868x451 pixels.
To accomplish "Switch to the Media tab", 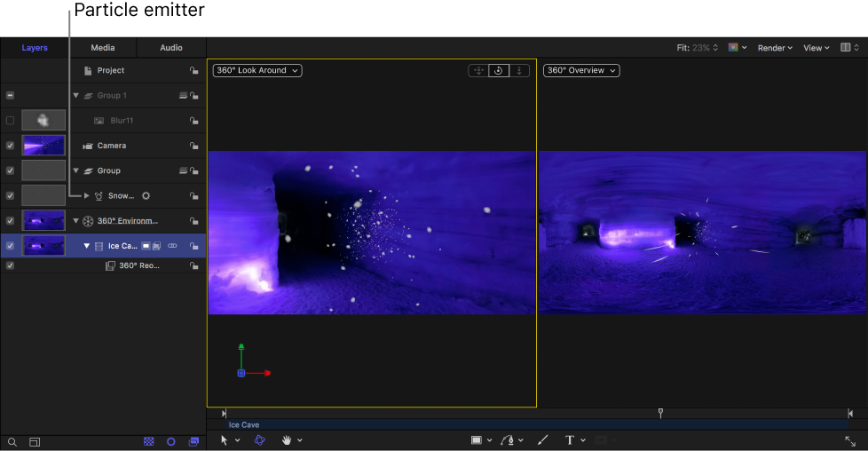I will [x=103, y=48].
